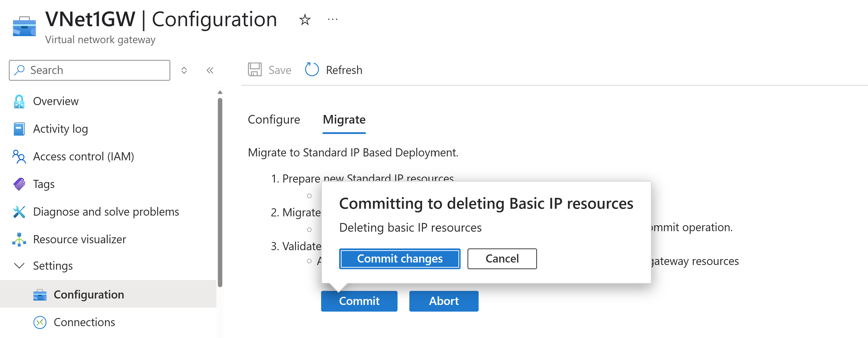Click Cancel in the confirmation popup
Viewport: 868px width, 338px height.
tap(502, 259)
